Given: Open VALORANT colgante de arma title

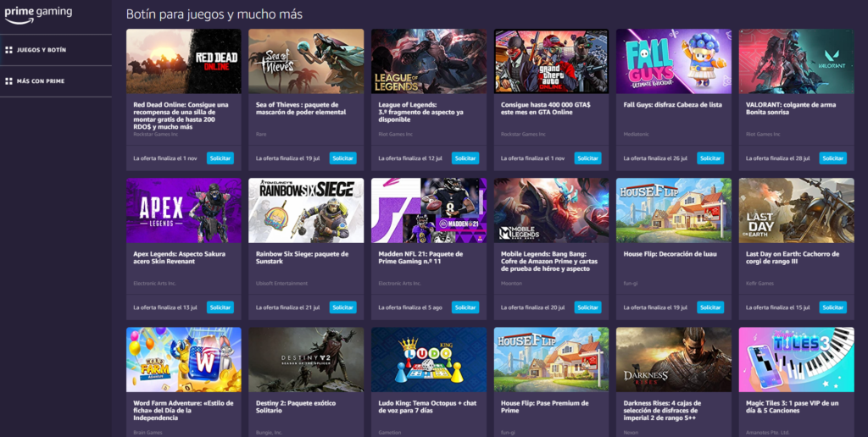Looking at the screenshot, I should [791, 108].
